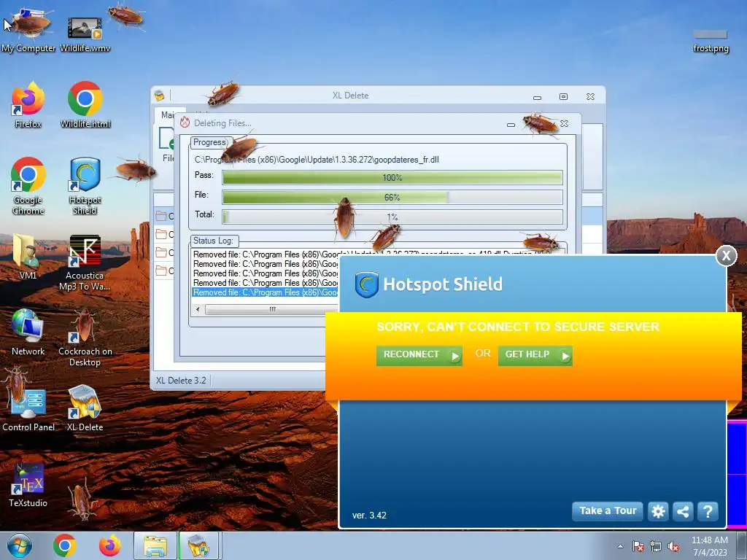Open the Network desktop icon

click(x=28, y=332)
